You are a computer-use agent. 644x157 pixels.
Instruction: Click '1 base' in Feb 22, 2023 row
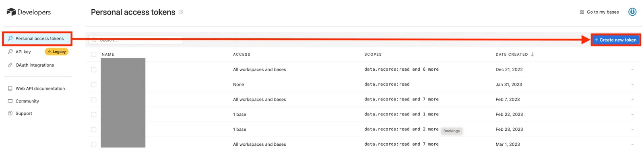pyautogui.click(x=239, y=115)
